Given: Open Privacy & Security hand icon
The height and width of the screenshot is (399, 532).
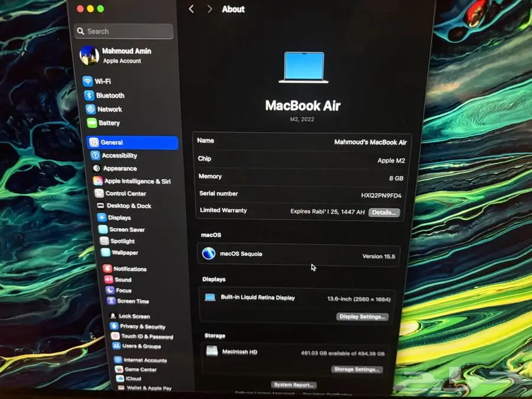Looking at the screenshot, I should [x=114, y=326].
